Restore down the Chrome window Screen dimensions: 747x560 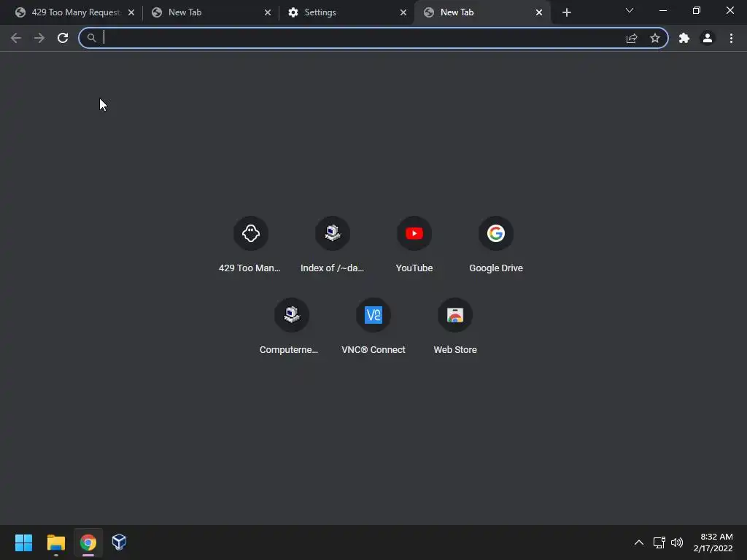pos(697,10)
